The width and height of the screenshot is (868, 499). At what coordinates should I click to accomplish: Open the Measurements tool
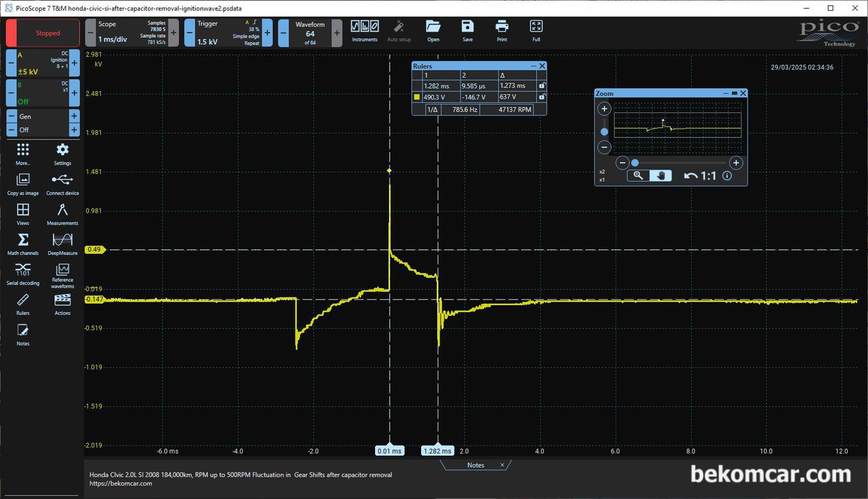(62, 214)
